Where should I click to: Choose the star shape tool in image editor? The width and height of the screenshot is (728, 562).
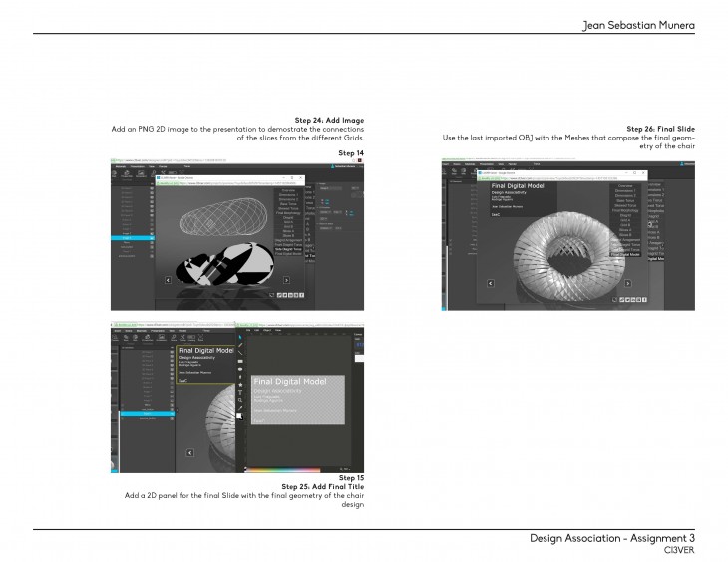(240, 383)
